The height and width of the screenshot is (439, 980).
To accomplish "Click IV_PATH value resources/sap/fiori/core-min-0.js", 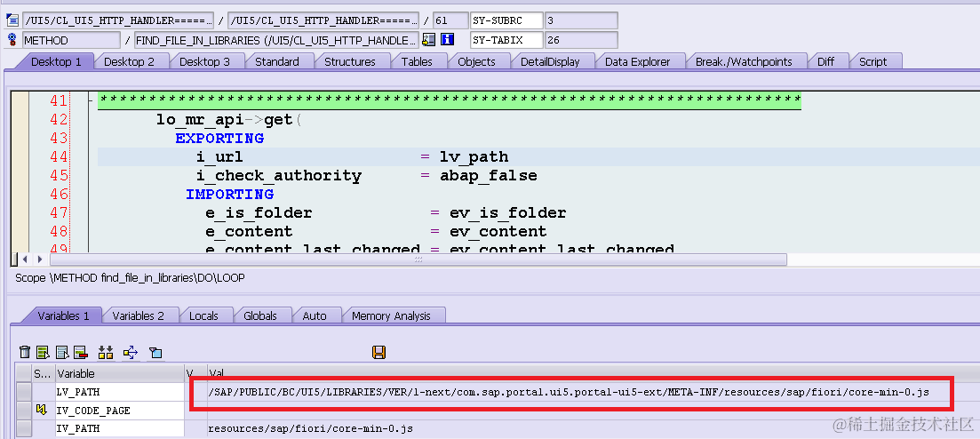I will (x=310, y=429).
